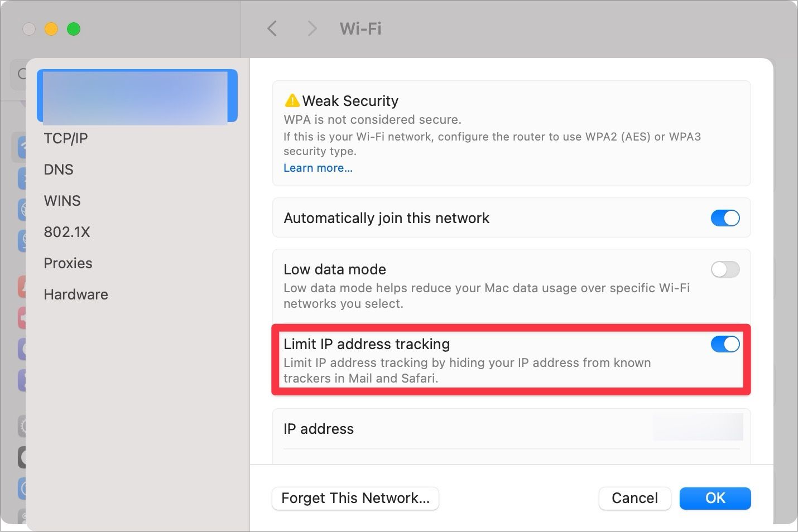This screenshot has width=798, height=532.
Task: Click Forget This Network button
Action: [x=355, y=498]
